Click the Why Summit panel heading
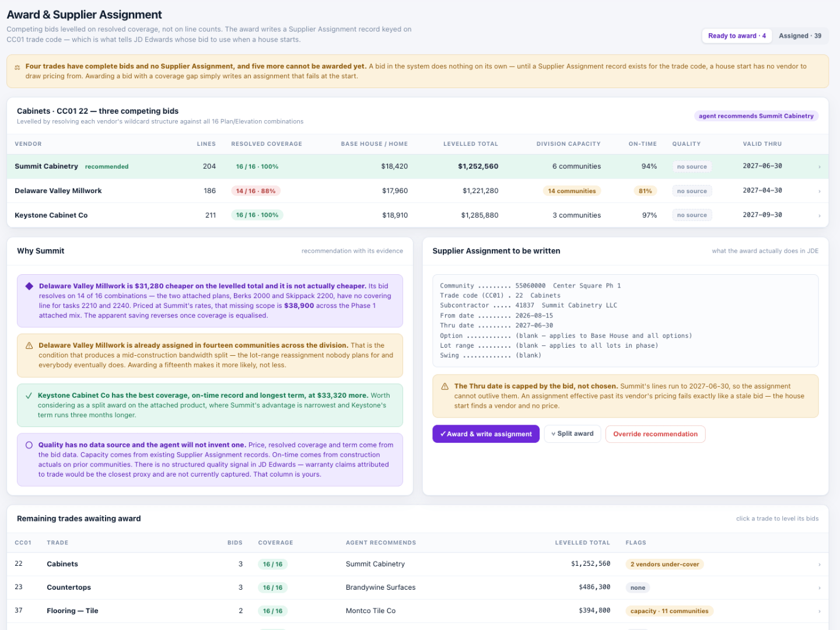This screenshot has height=630, width=840. click(41, 251)
